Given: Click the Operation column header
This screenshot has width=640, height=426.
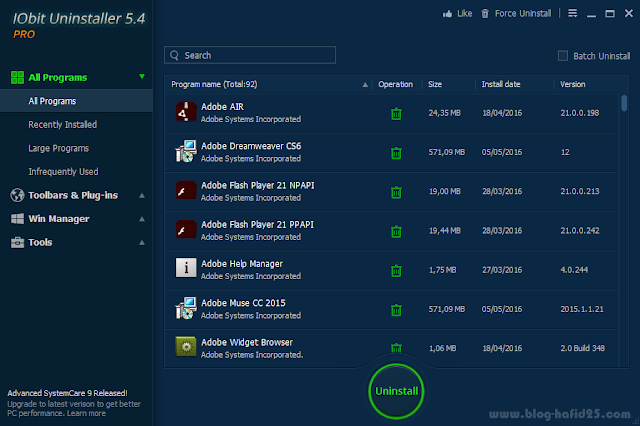Looking at the screenshot, I should 396,84.
